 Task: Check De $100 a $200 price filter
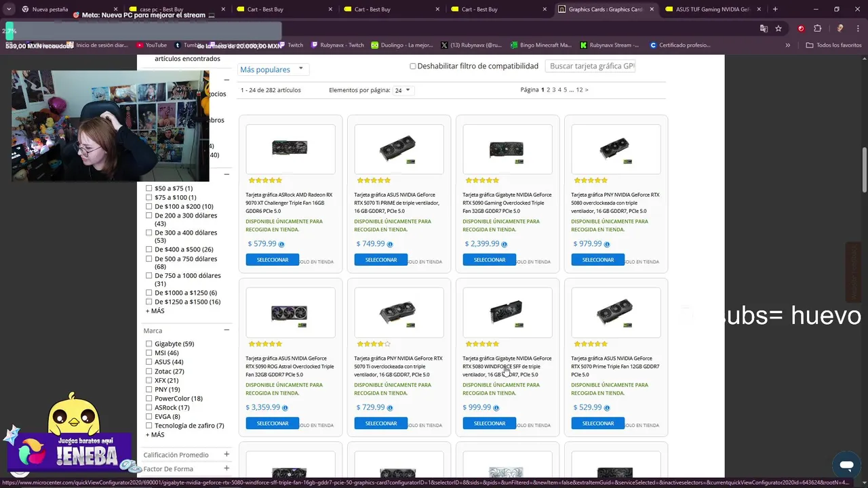point(149,207)
